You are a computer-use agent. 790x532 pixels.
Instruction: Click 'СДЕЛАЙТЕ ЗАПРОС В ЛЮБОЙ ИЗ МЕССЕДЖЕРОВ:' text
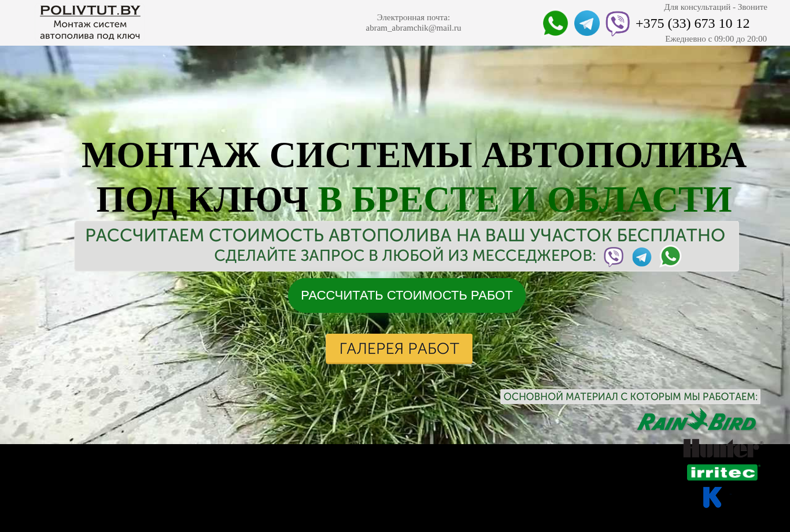(405, 256)
